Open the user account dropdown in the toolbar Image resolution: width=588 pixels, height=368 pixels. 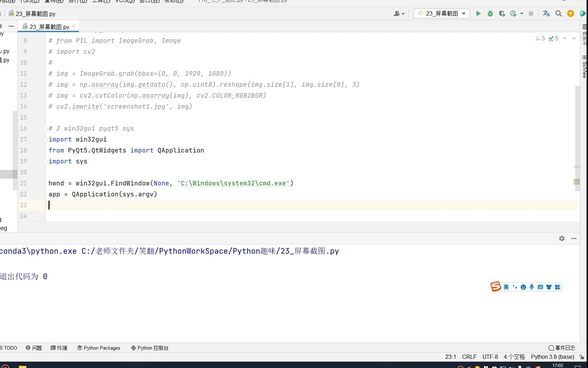(399, 13)
